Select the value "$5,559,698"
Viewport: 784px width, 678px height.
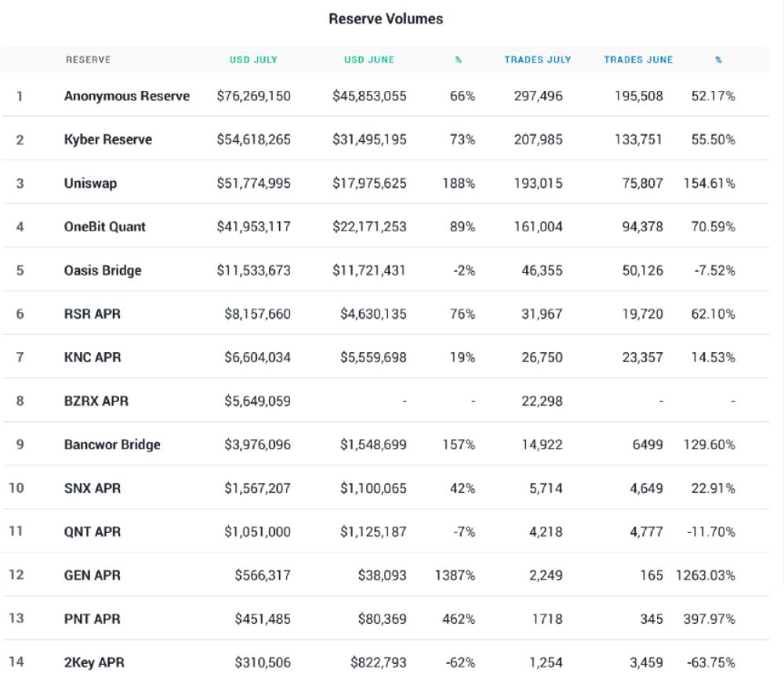(373, 357)
